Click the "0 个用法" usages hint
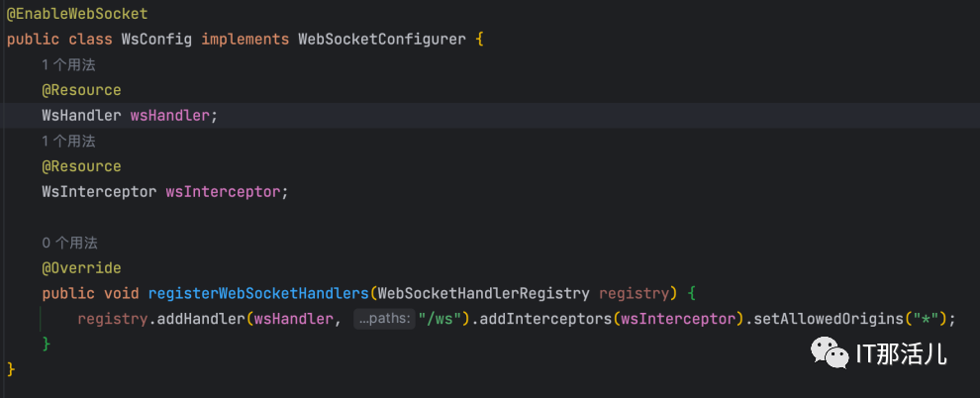This screenshot has height=398, width=980. 69,243
